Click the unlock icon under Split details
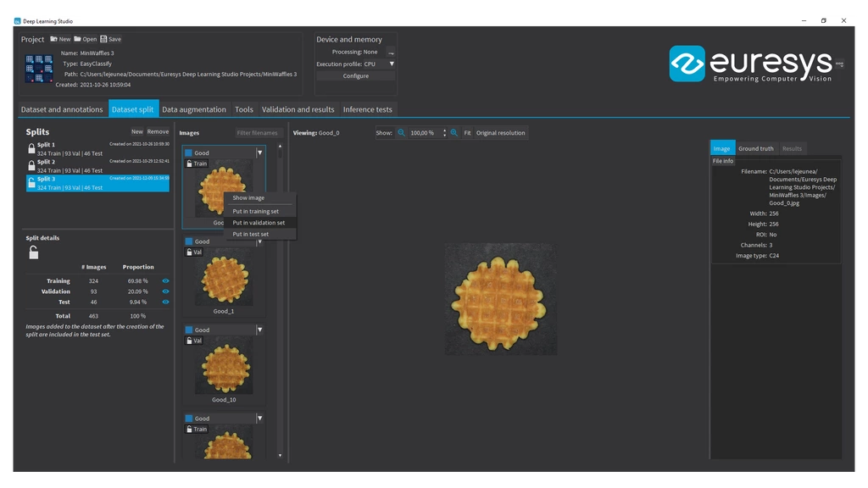The image size is (868, 488). pyautogui.click(x=33, y=252)
